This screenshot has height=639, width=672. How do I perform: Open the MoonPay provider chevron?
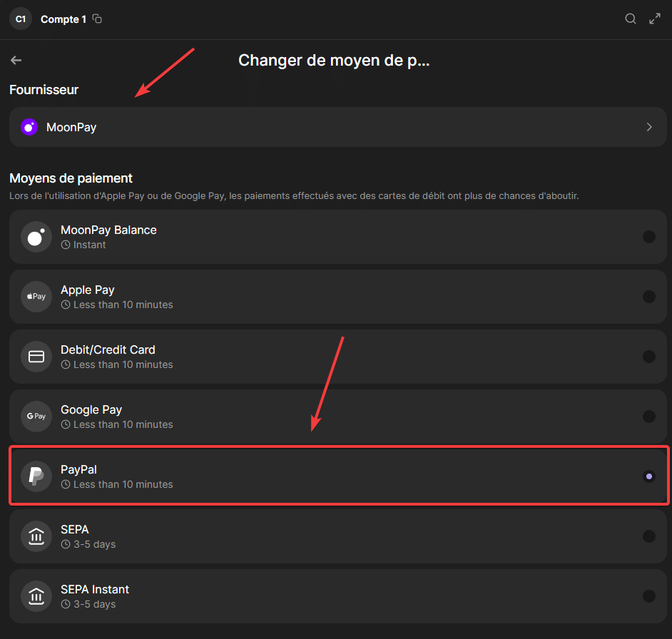coord(649,127)
